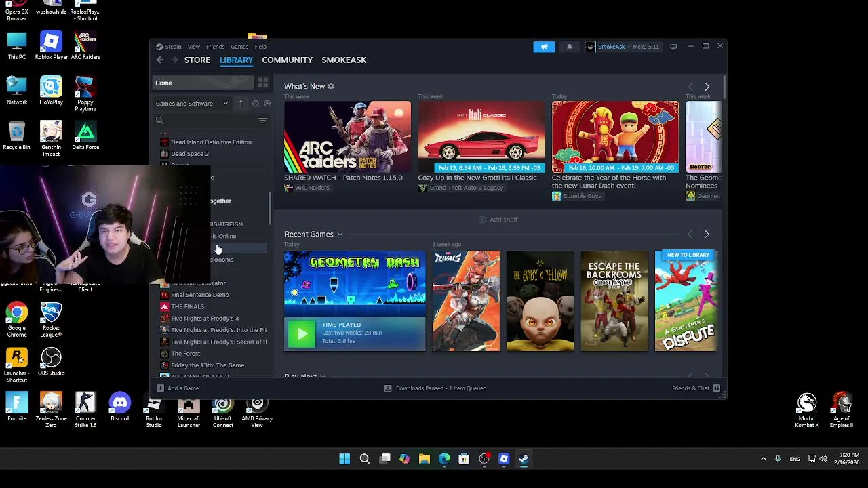Screen dimensions: 868x488
Task: Open the View menu
Action: (194, 47)
